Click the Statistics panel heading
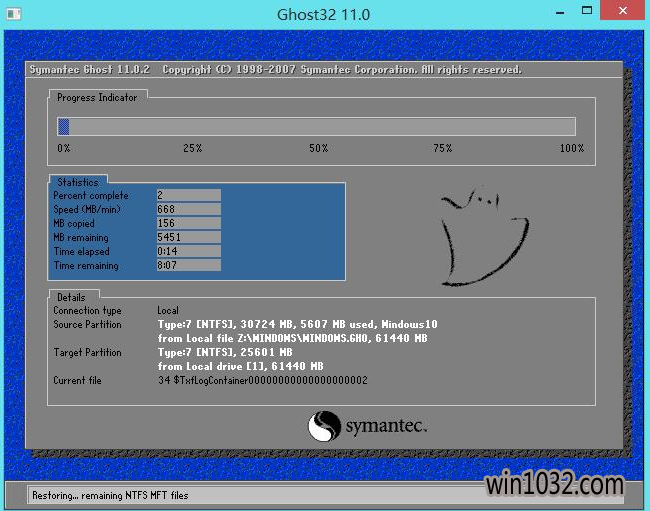 pos(78,182)
